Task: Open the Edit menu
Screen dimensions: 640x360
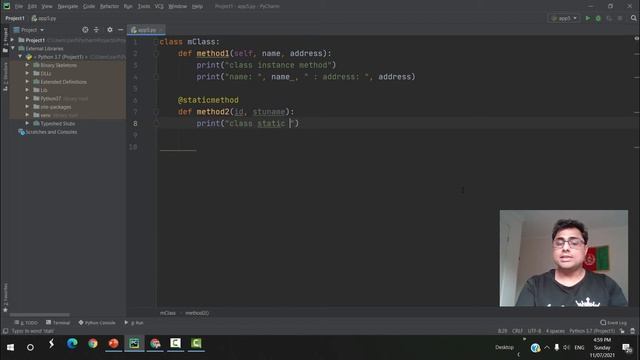Action: 32,7
